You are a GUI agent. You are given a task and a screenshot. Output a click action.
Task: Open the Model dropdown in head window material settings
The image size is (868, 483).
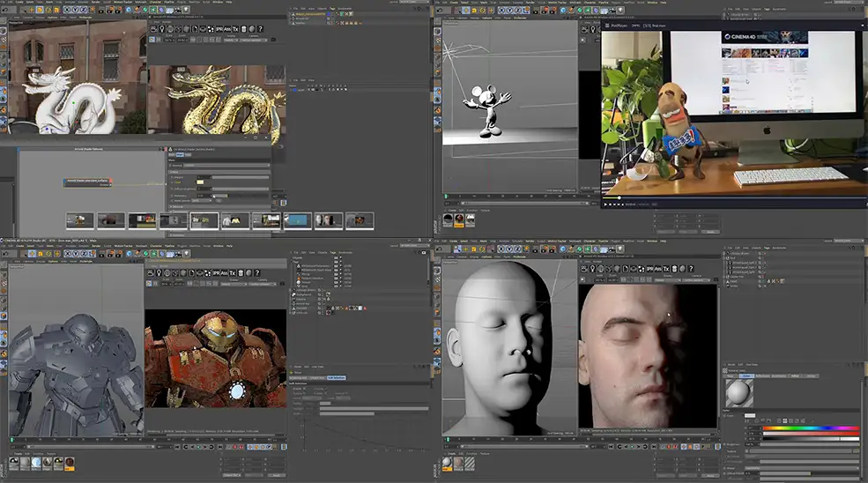pyautogui.click(x=802, y=468)
